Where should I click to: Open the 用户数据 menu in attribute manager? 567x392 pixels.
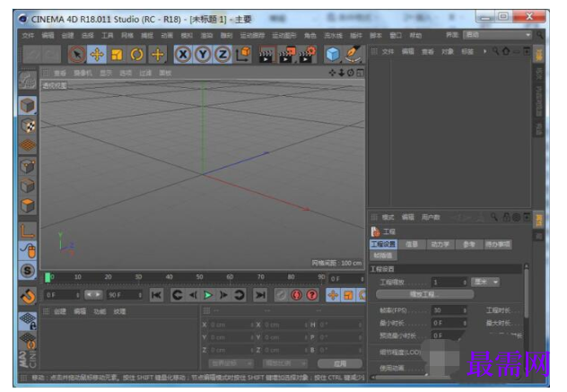[431, 217]
